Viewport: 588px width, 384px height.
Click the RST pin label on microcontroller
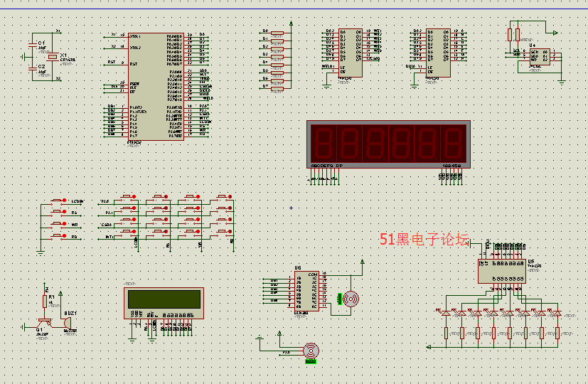134,64
